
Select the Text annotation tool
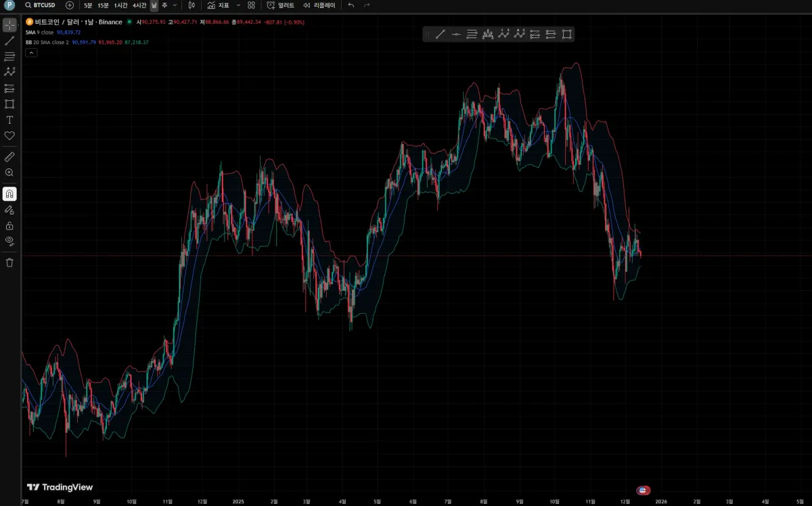click(x=9, y=120)
